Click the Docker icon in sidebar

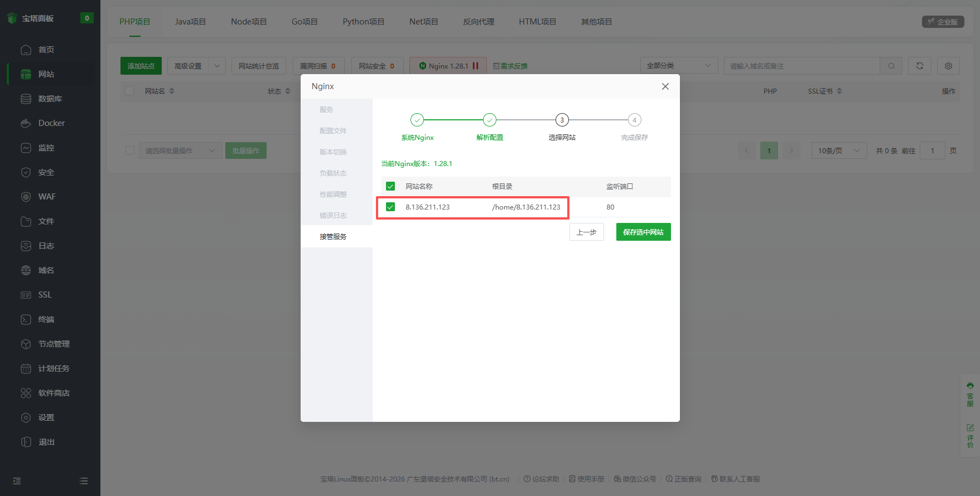pos(26,123)
